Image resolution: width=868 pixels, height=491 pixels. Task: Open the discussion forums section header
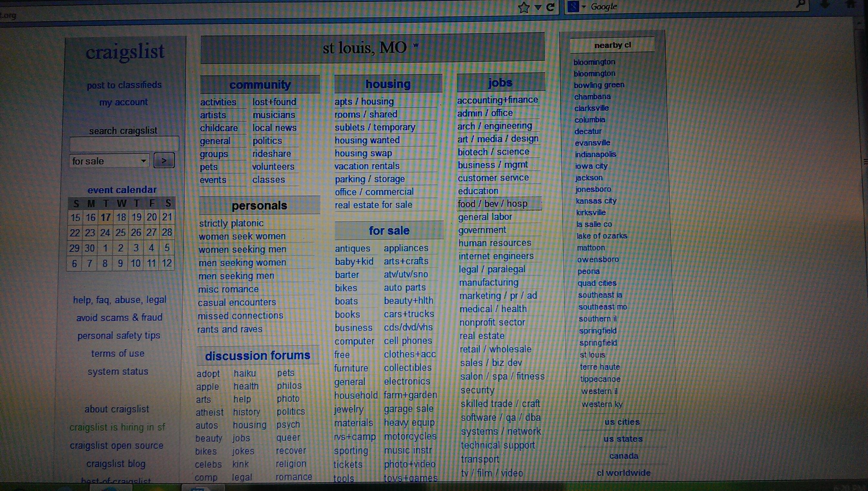point(258,356)
